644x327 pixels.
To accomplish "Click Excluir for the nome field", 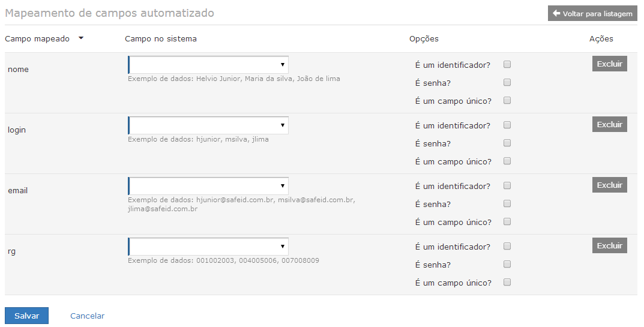I will tap(610, 64).
